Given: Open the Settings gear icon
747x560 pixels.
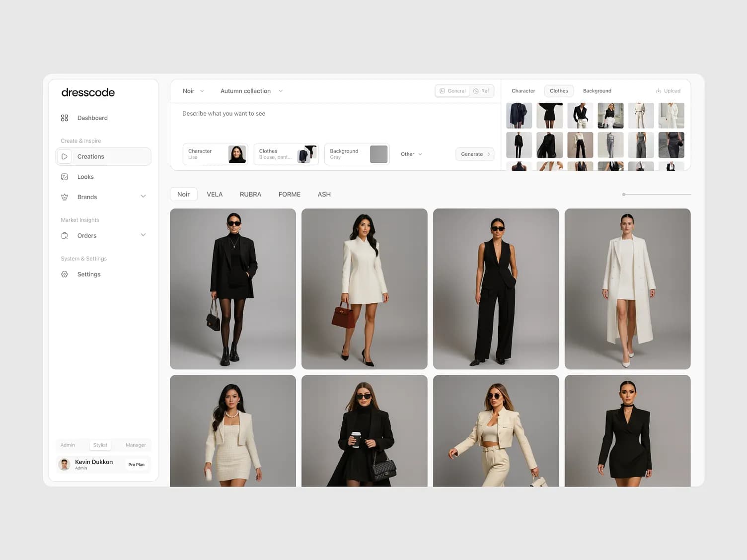Looking at the screenshot, I should [x=65, y=275].
